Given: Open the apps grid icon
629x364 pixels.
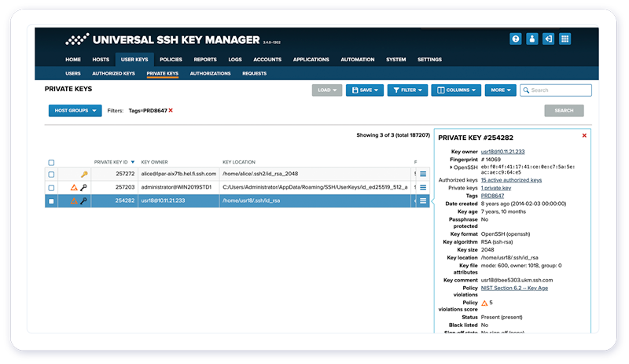Looking at the screenshot, I should [565, 39].
